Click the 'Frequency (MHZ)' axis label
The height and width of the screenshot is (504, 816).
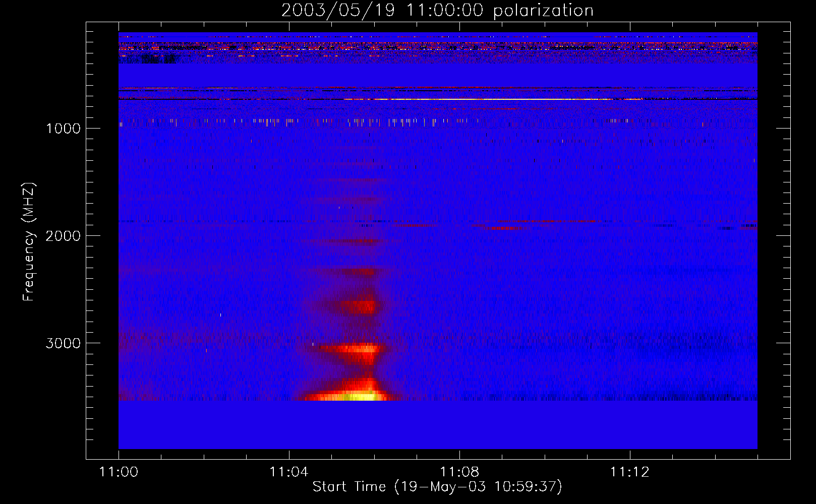pos(29,242)
